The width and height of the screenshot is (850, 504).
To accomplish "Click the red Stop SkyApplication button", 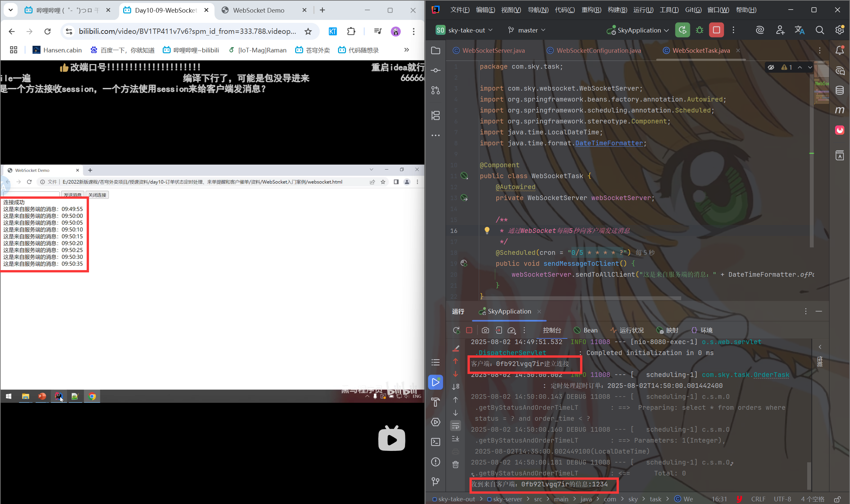I will (716, 30).
